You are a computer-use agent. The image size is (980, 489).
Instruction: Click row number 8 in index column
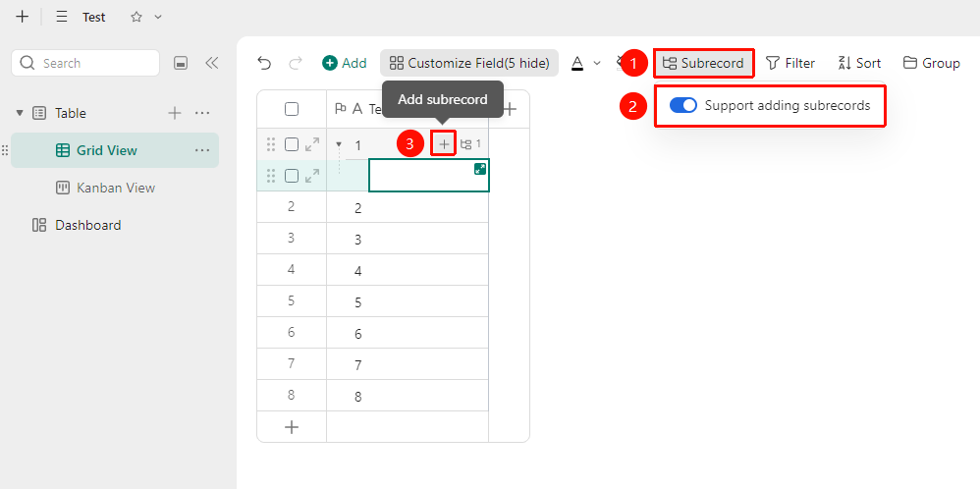[292, 395]
